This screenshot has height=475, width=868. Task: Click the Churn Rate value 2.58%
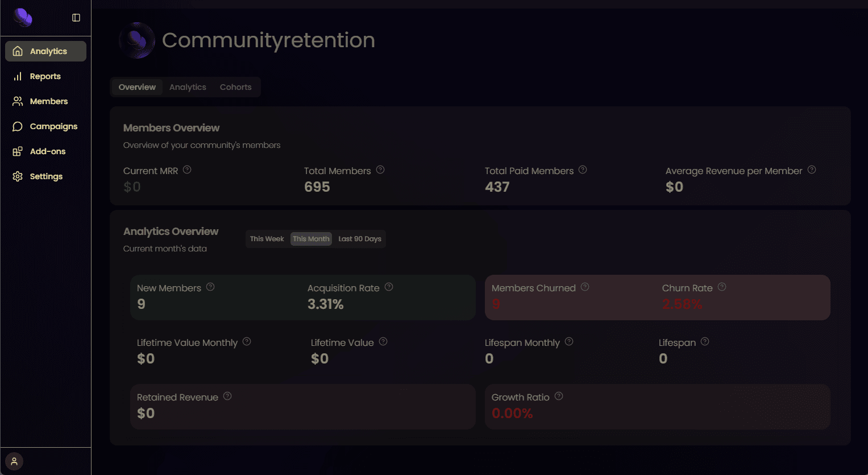(x=682, y=304)
